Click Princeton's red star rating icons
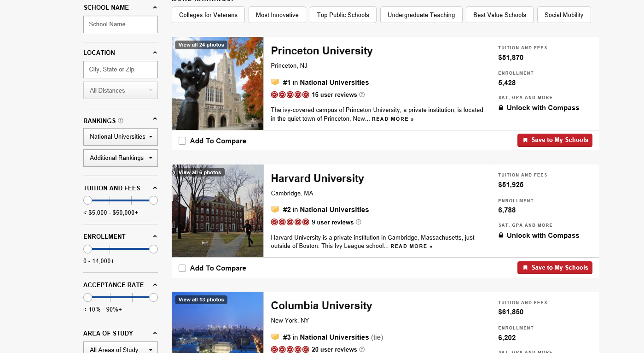Image resolution: width=644 pixels, height=353 pixels. pyautogui.click(x=290, y=94)
